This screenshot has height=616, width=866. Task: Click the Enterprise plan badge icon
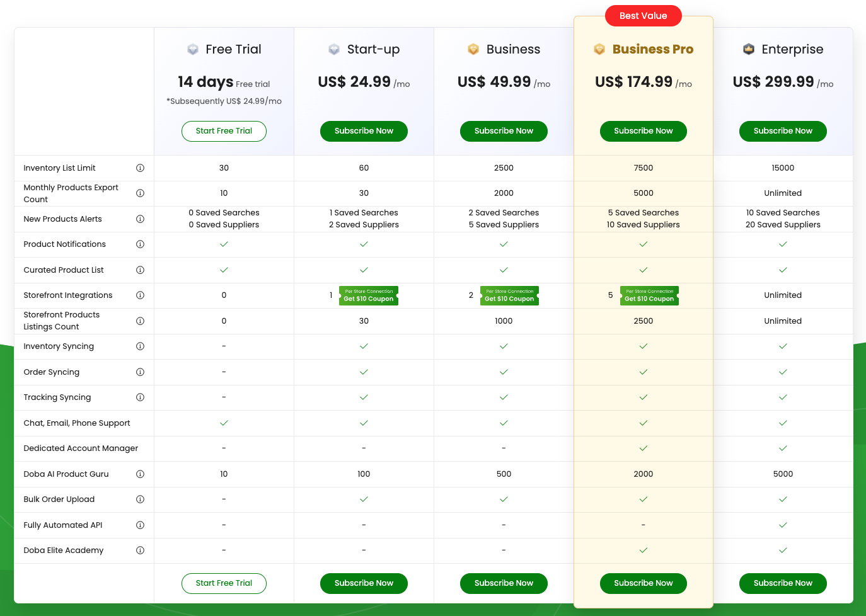pyautogui.click(x=749, y=49)
